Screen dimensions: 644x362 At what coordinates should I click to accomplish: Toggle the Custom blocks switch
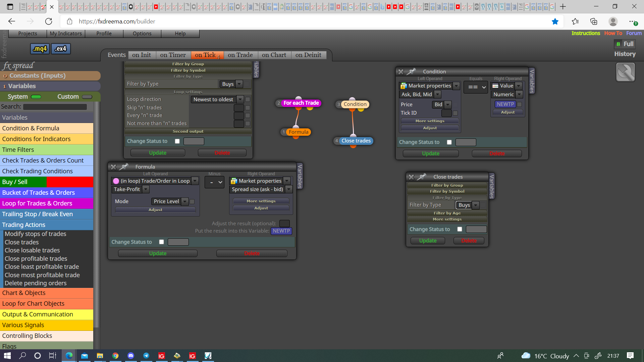point(87,97)
